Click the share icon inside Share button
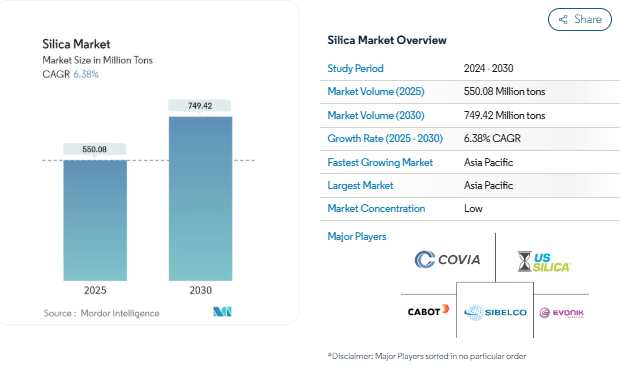The image size is (621, 387). [x=563, y=19]
